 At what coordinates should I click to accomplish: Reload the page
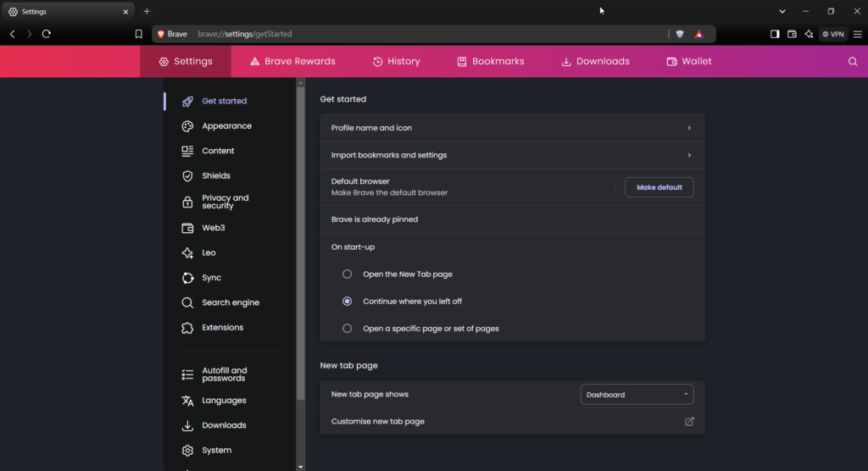[47, 34]
